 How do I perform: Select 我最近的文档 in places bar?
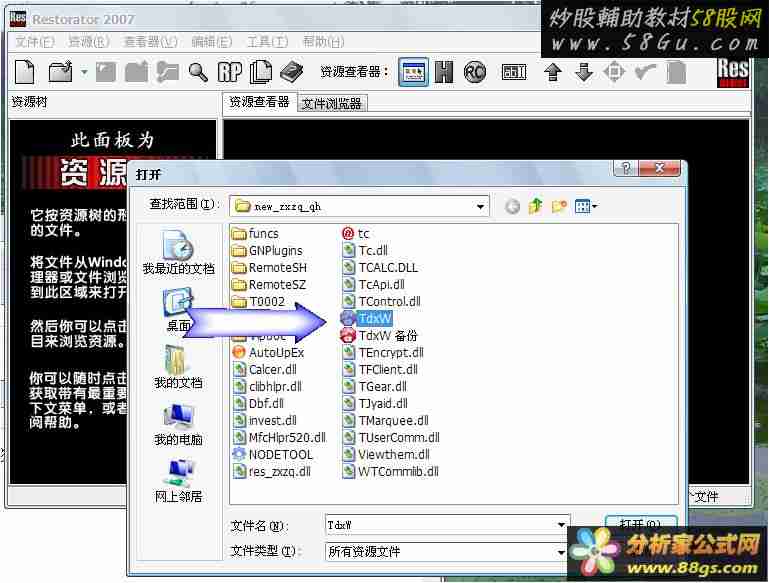tap(179, 253)
